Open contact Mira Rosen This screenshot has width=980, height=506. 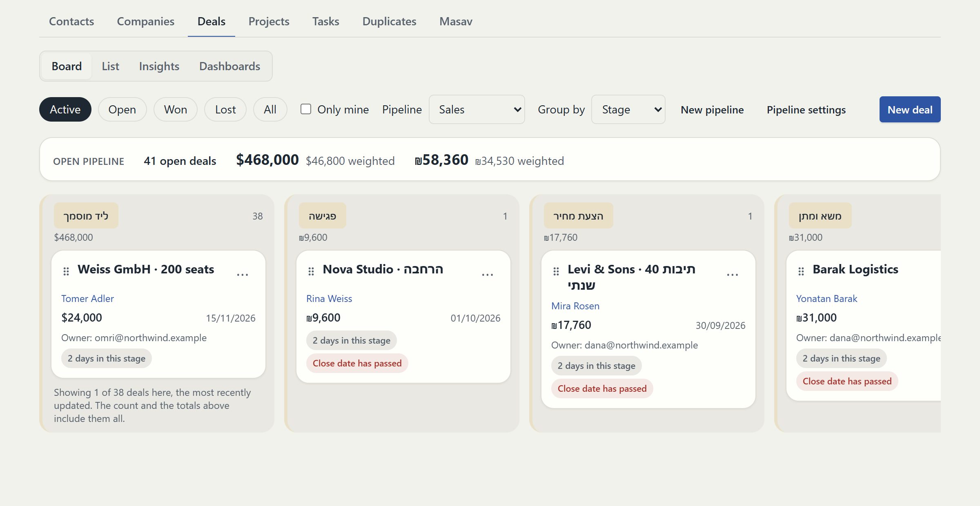(575, 306)
